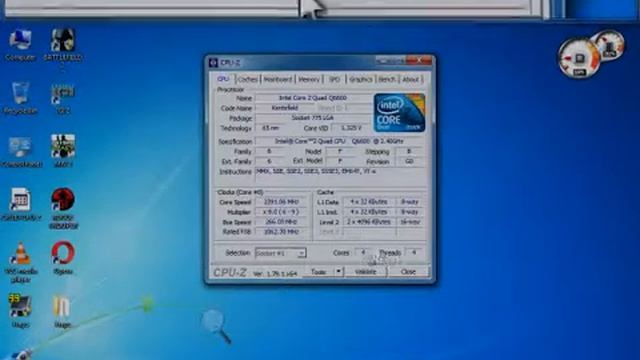Click the L1 Data cache size value

click(x=369, y=202)
